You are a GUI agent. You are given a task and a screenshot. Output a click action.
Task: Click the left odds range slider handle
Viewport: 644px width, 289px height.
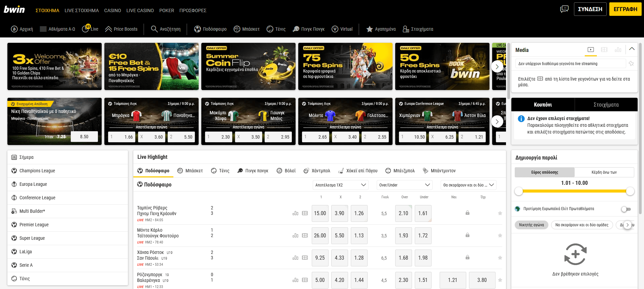(519, 191)
